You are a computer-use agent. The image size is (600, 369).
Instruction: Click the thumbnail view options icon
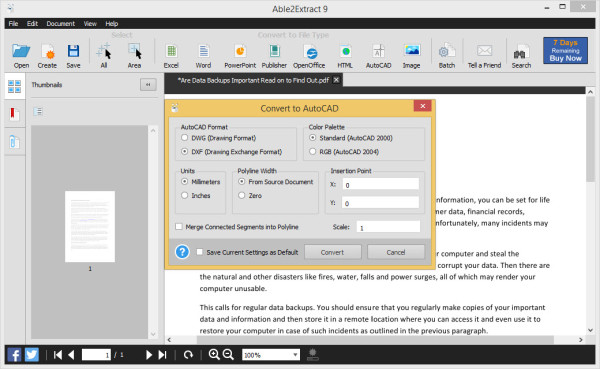(x=38, y=111)
